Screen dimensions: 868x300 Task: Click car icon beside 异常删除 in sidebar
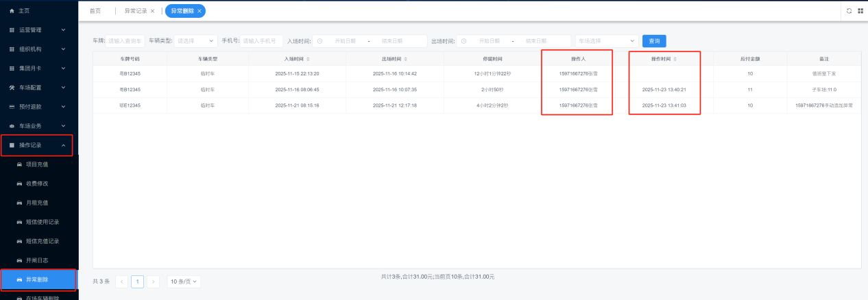coord(19,279)
